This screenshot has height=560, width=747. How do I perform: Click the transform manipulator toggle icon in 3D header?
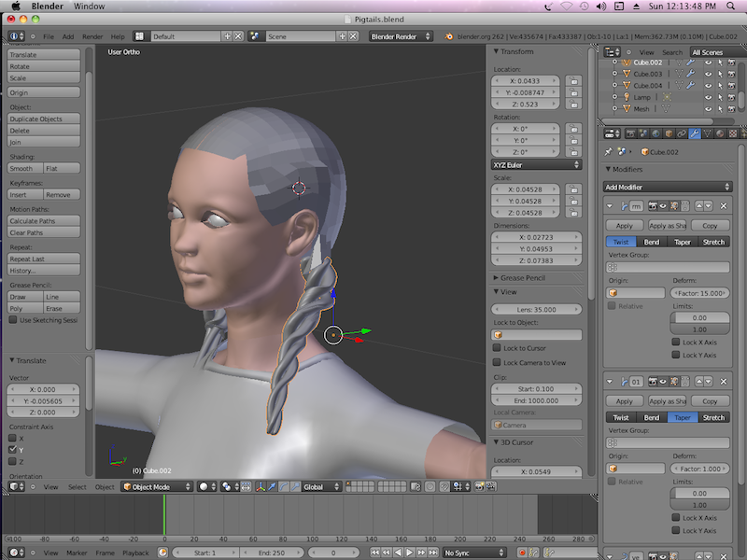pyautogui.click(x=260, y=486)
